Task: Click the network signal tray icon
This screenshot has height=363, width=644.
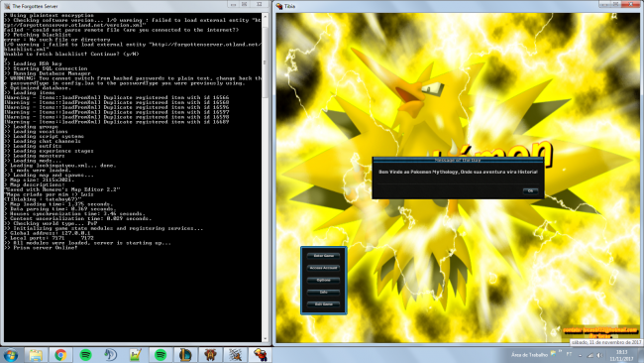Action: 590,355
